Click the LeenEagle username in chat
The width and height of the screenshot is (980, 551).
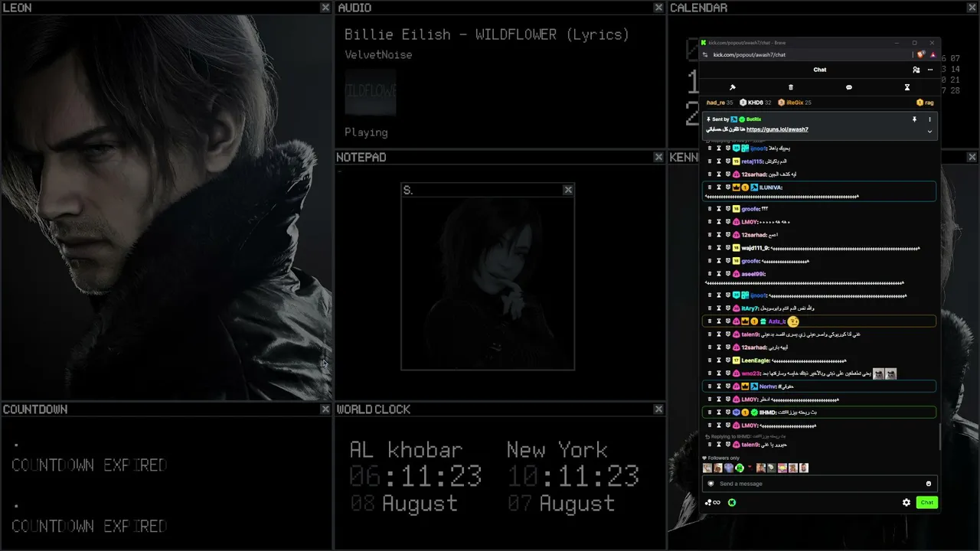click(756, 360)
